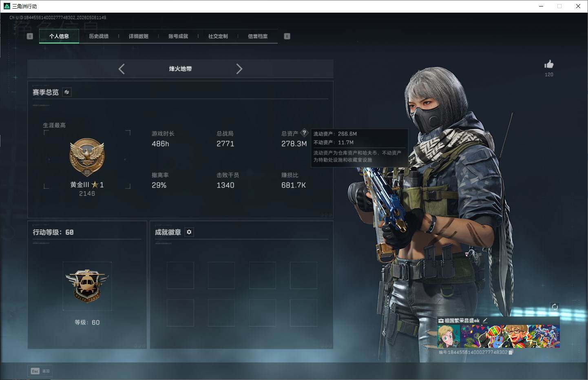588x380 pixels.
Task: Click the 不动资产 11.7M tooltip line
Action: tap(333, 143)
